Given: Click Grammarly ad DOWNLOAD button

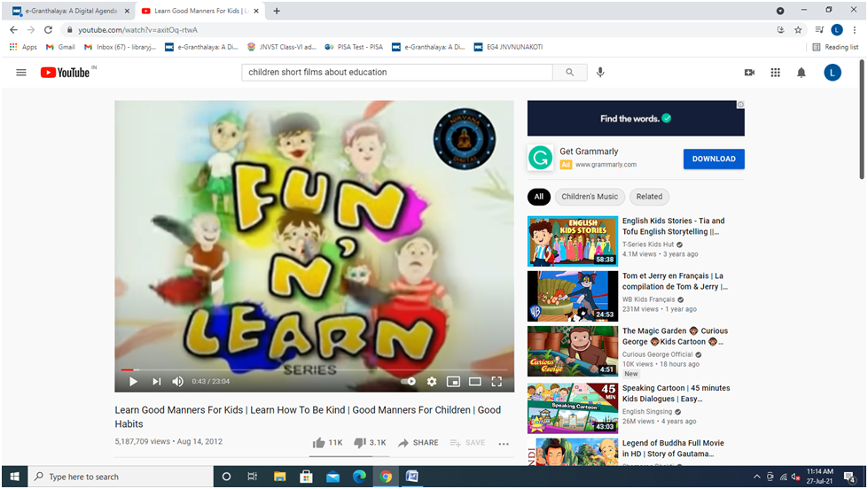Looking at the screenshot, I should click(x=714, y=159).
